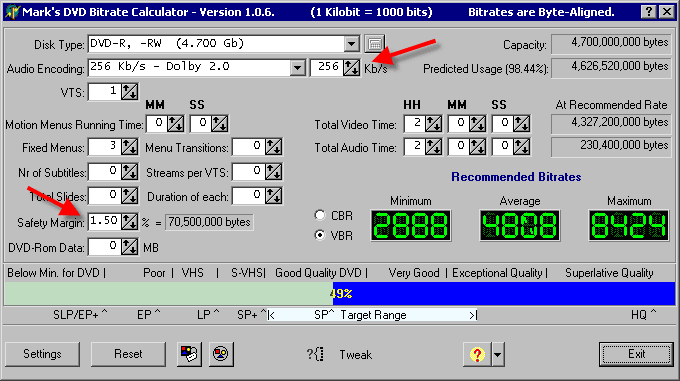This screenshot has width=680, height=381.
Task: Click the 70,500,000 bytes margin readout
Action: [209, 222]
